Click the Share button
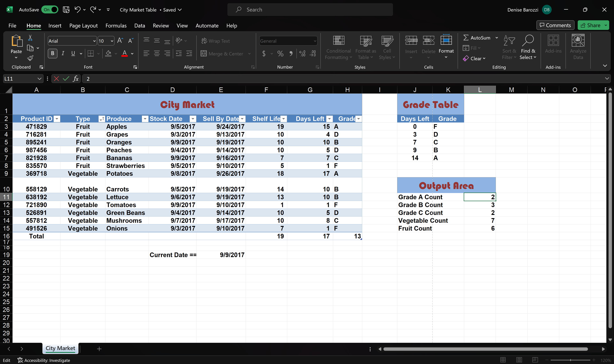 590,25
